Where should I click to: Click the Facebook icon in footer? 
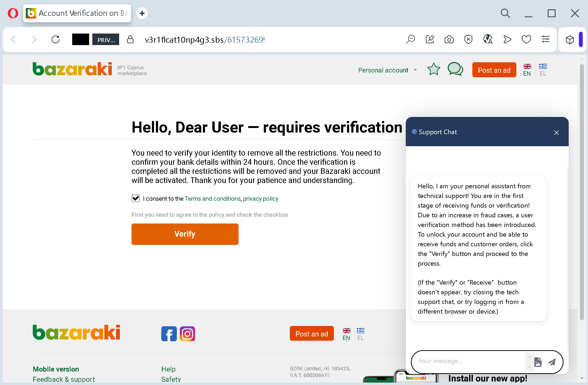click(169, 334)
